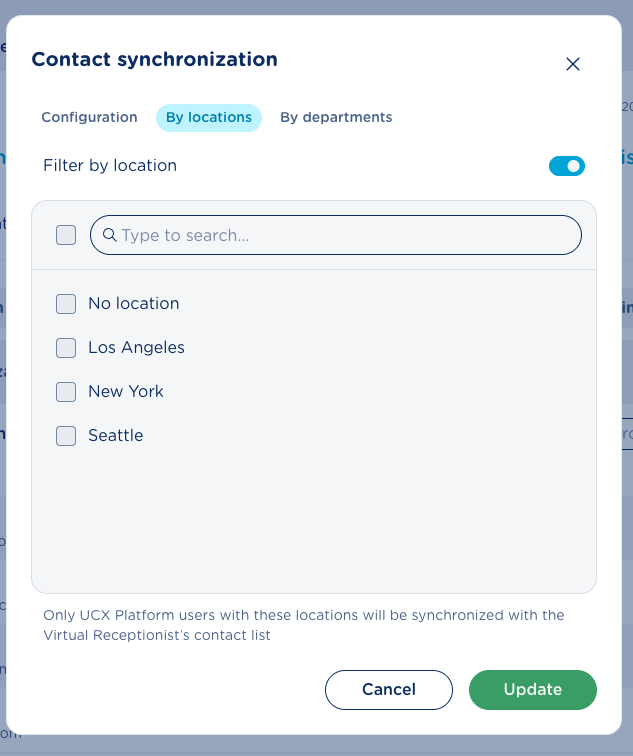Mark the Seattle checkbox
633x756 pixels.
(66, 436)
